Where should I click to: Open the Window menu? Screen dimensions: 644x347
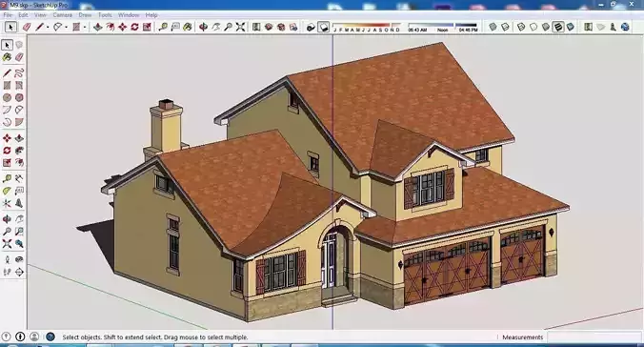point(129,15)
